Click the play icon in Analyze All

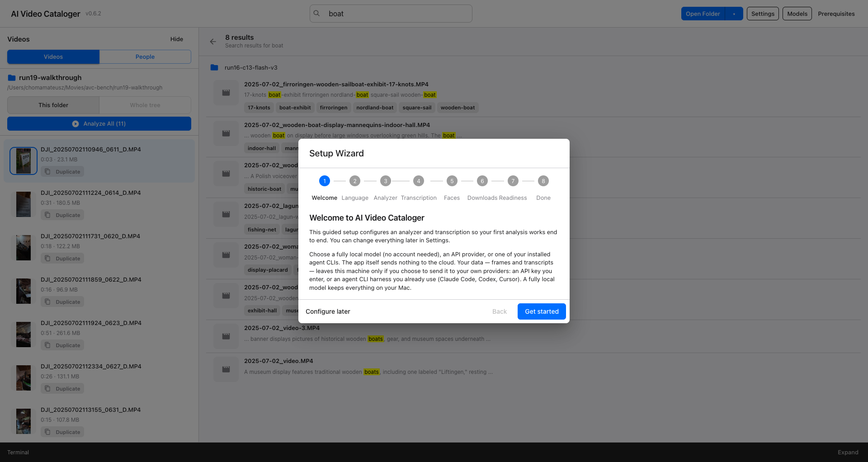[75, 124]
